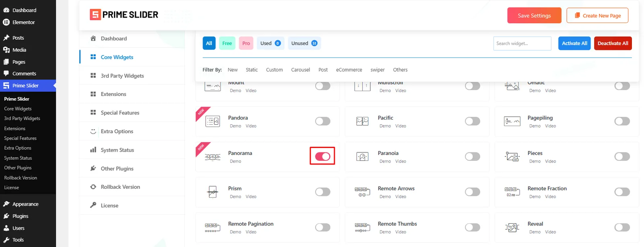The width and height of the screenshot is (644, 247).
Task: Click the Remote Pagination widget icon
Action: pyautogui.click(x=213, y=227)
